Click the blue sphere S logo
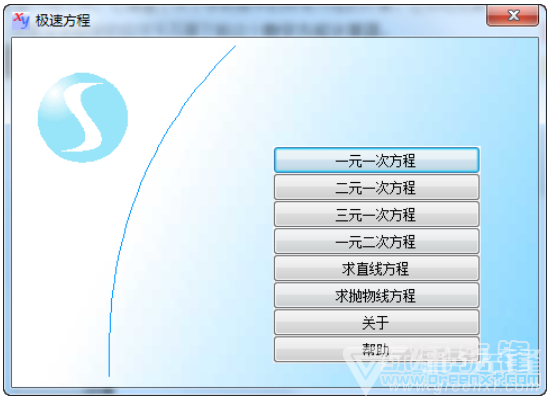Image resolution: width=550 pixels, height=400 pixels. coord(83,118)
